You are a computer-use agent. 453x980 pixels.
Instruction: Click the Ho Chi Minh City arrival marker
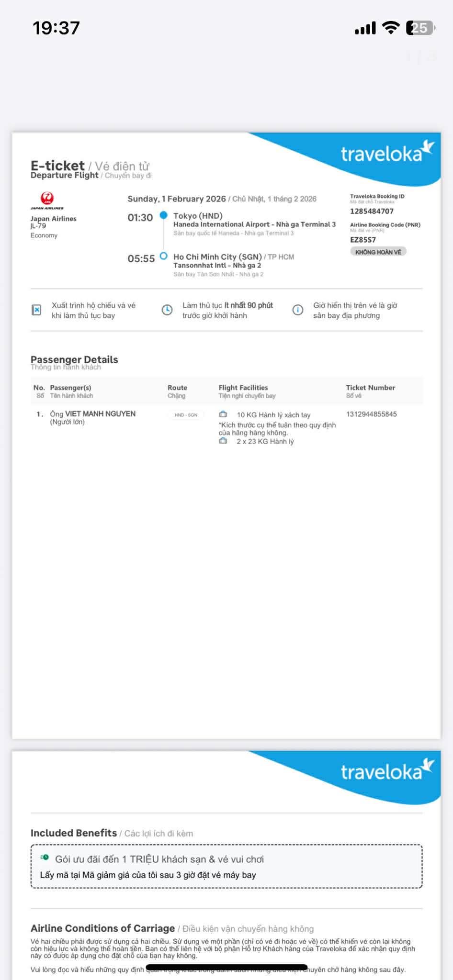[x=164, y=256]
